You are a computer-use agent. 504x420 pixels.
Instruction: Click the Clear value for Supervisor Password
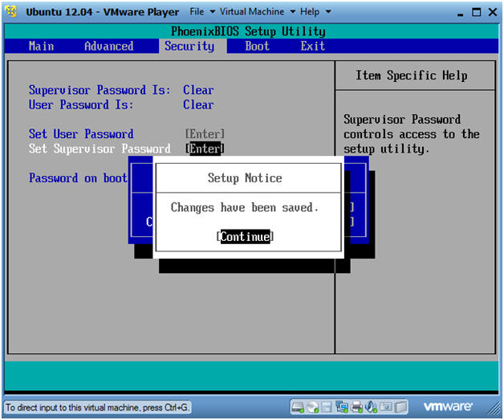click(x=198, y=90)
